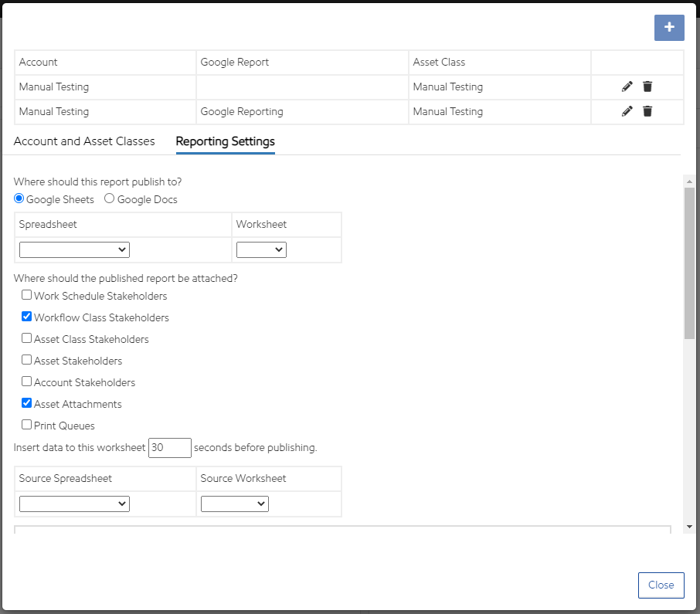Open the Source Spreadsheet dropdown
The width and height of the screenshot is (700, 614).
click(x=74, y=504)
